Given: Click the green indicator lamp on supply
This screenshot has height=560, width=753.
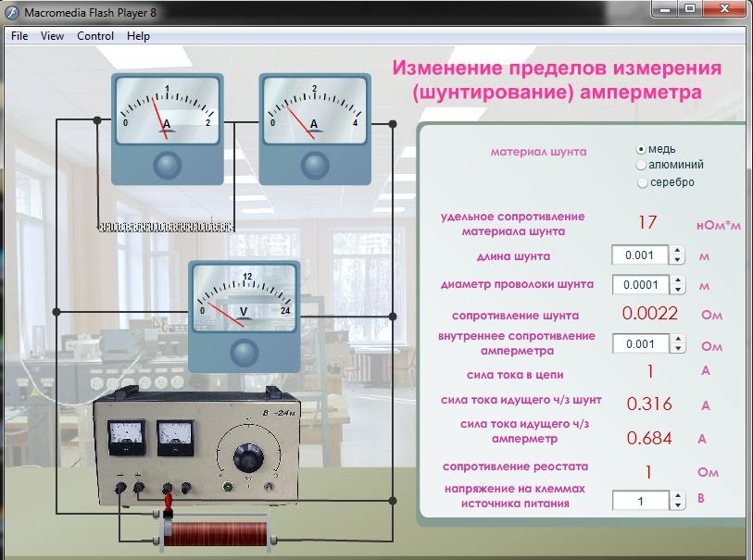Looking at the screenshot, I should pos(228,487).
